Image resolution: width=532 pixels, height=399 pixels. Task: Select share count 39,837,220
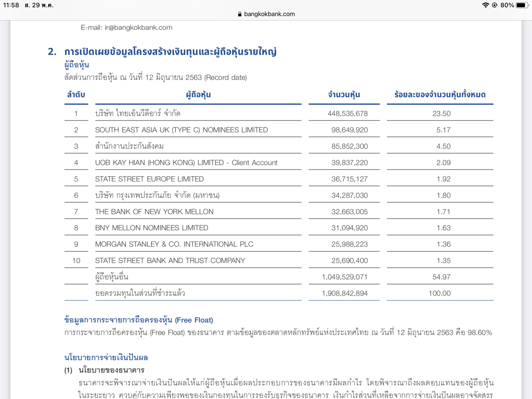[x=349, y=163]
